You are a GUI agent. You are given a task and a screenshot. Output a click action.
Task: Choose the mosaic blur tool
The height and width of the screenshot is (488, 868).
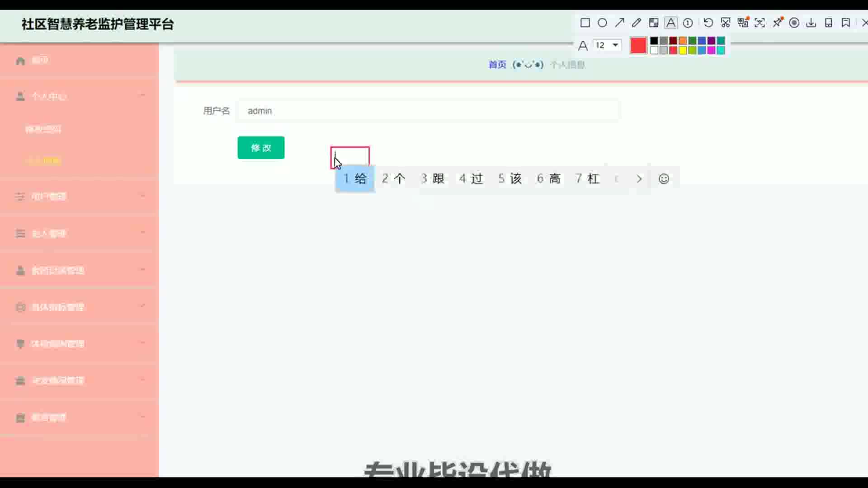tap(654, 23)
